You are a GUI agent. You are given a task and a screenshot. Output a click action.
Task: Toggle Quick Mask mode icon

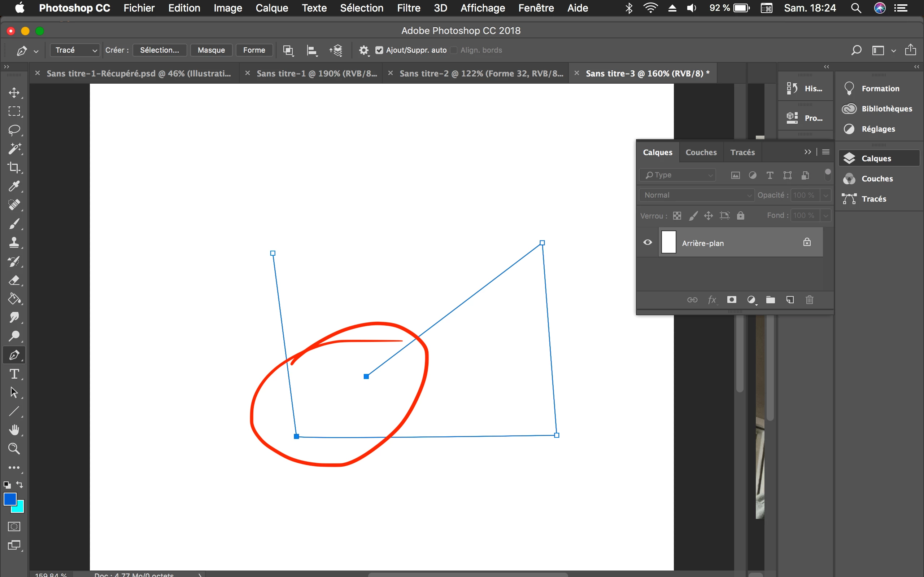pos(14,527)
